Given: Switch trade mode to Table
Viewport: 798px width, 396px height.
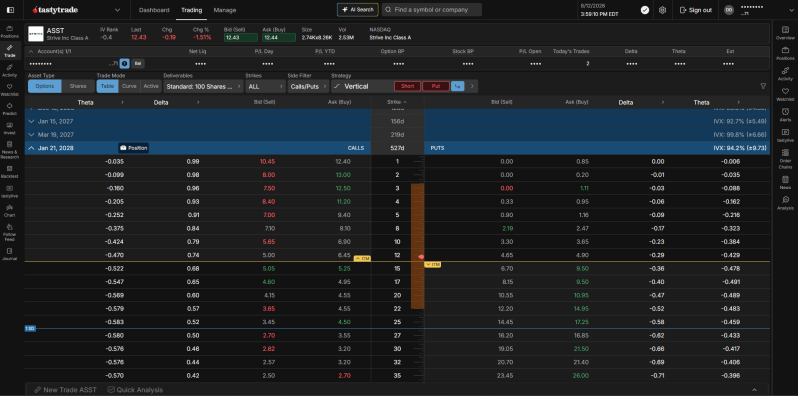Looking at the screenshot, I should (x=107, y=86).
